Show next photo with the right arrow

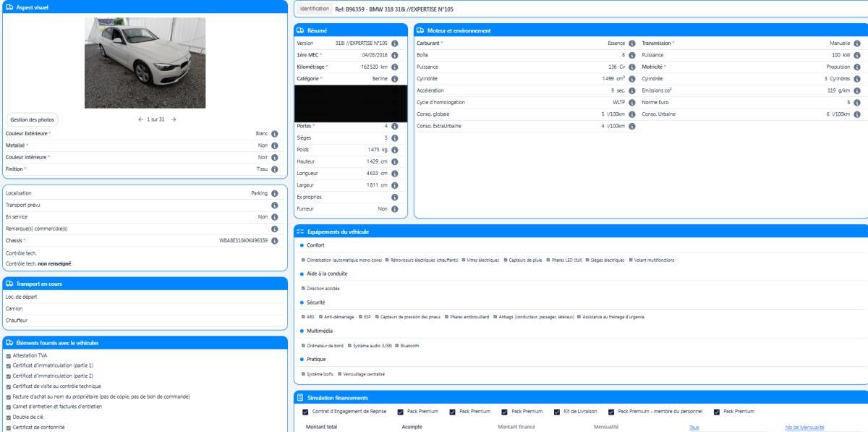click(174, 119)
